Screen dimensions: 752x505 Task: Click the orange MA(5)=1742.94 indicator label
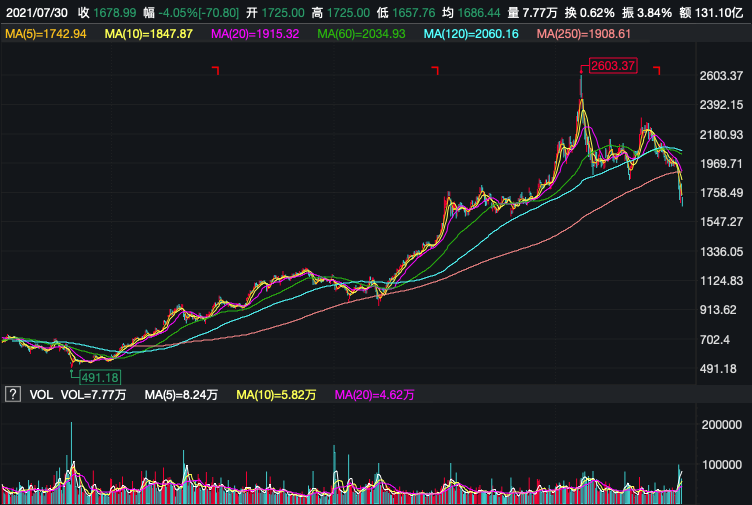tap(46, 34)
